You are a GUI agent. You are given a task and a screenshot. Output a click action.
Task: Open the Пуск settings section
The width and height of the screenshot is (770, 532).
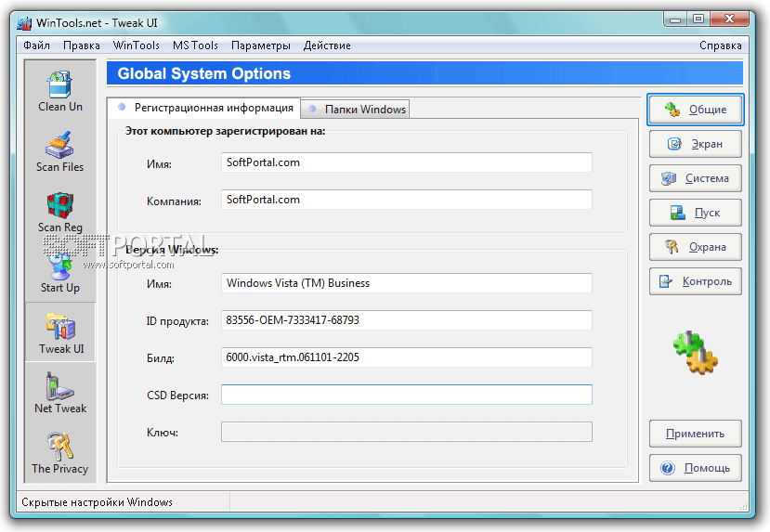tap(696, 213)
